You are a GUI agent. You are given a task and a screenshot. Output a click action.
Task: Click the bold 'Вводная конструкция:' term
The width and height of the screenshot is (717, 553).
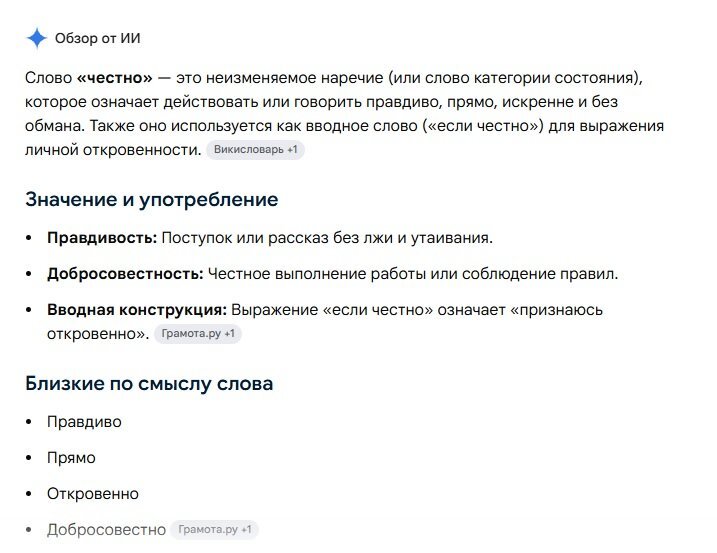click(x=137, y=310)
